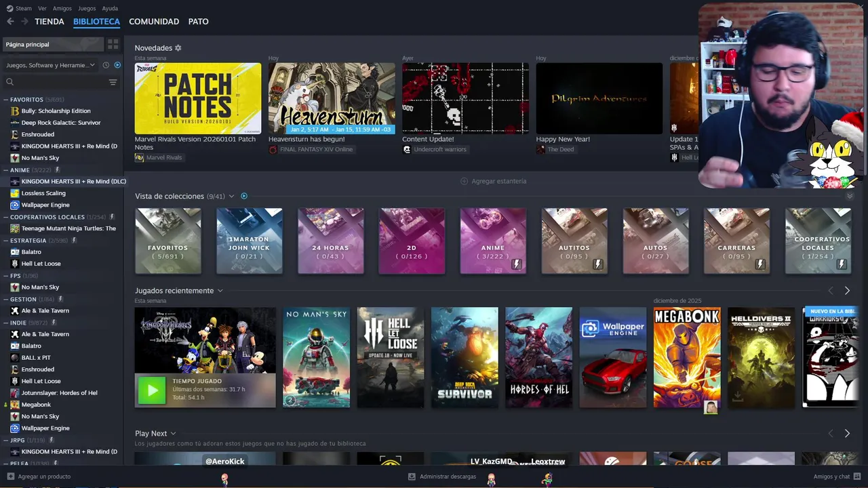The height and width of the screenshot is (488, 868).
Task: Click the search magnifier in library sidebar
Action: coord(9,82)
